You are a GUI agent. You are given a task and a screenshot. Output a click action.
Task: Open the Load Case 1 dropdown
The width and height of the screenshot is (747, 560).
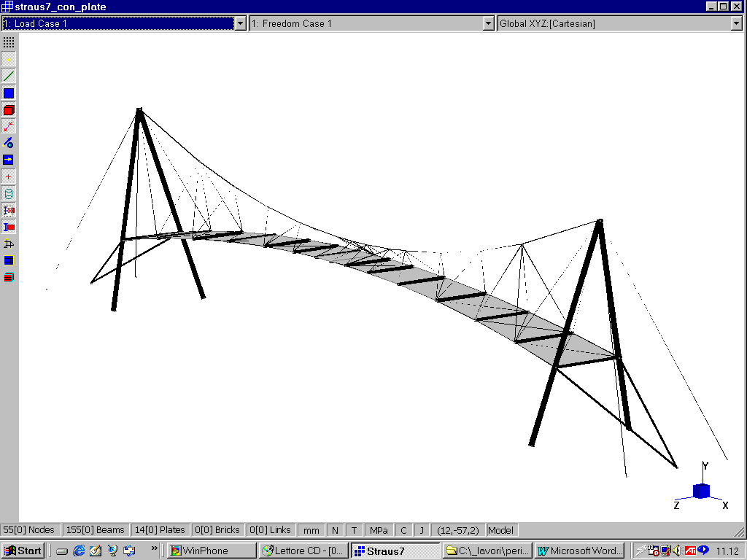(241, 23)
